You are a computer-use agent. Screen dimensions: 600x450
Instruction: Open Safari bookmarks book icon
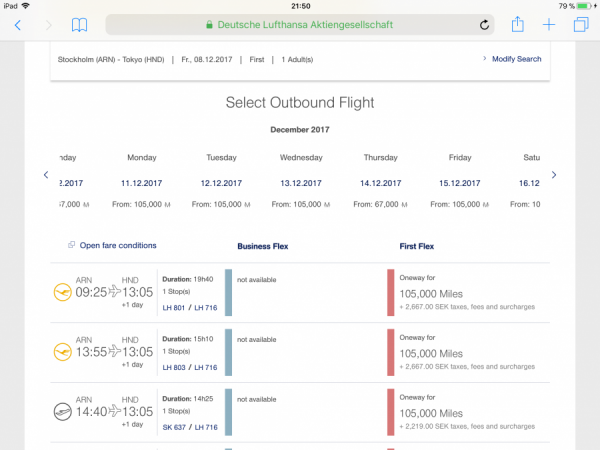click(x=80, y=25)
